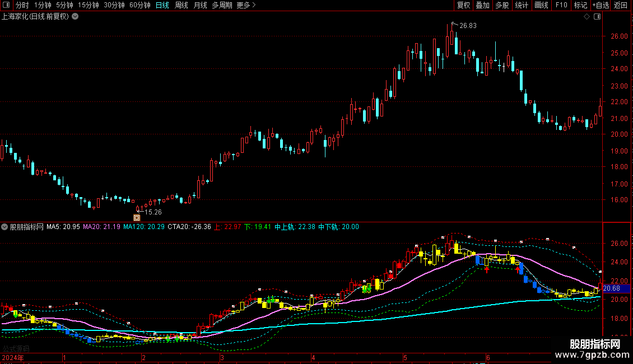Click the MA120: 20.29 value label
The image size is (633, 364).
point(144,227)
